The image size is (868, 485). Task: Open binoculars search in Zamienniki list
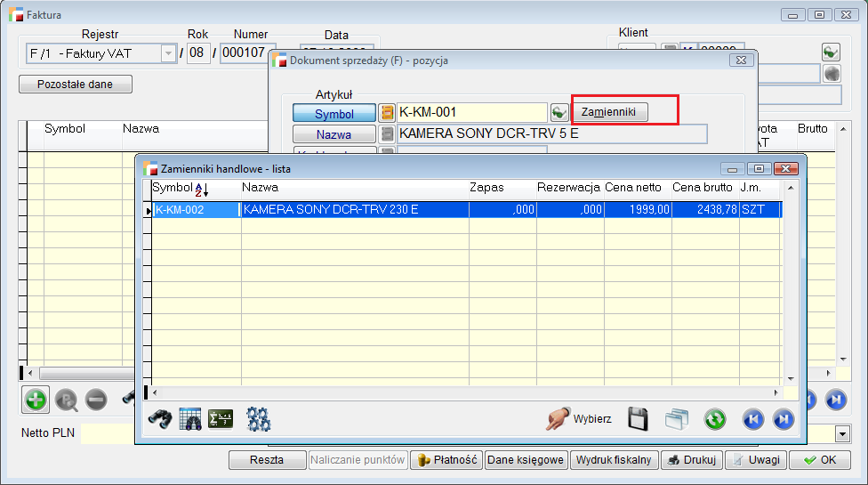coord(160,419)
